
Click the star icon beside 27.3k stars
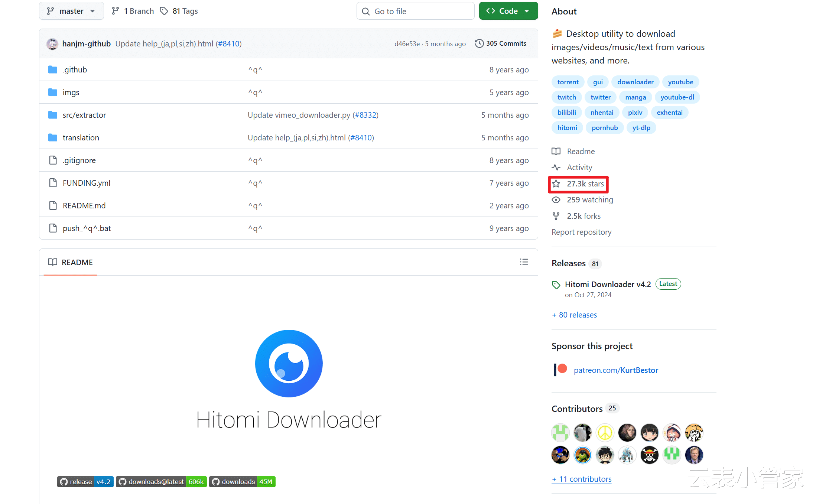coord(556,184)
